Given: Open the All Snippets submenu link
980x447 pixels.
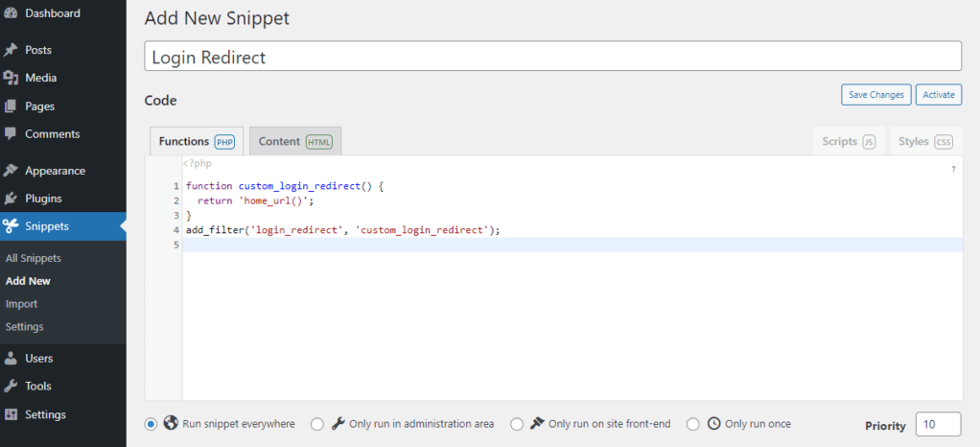Looking at the screenshot, I should (34, 259).
